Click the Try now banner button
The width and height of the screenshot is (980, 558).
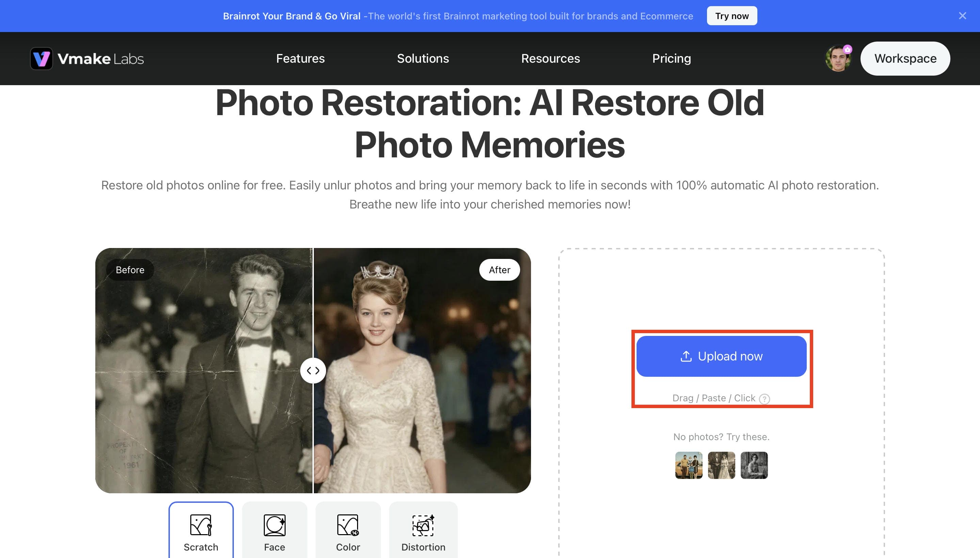click(732, 16)
